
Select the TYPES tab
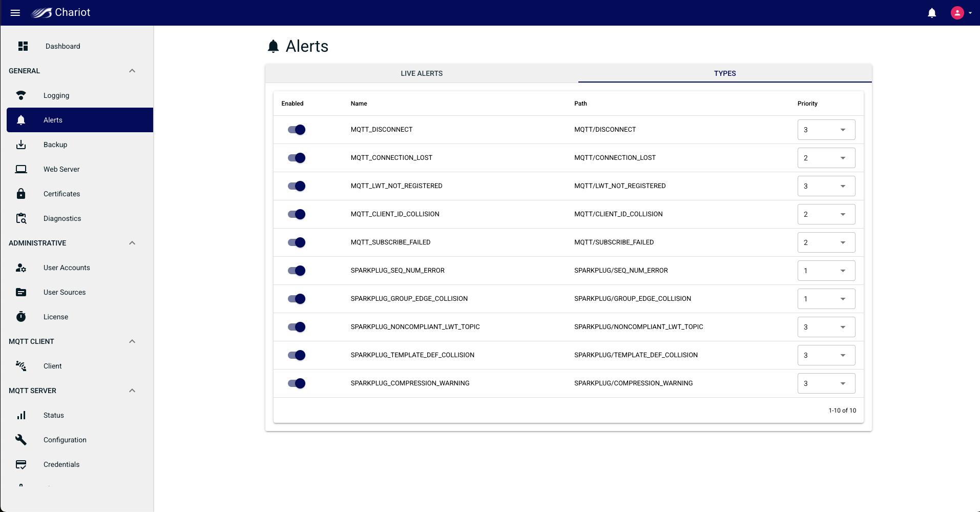click(725, 73)
